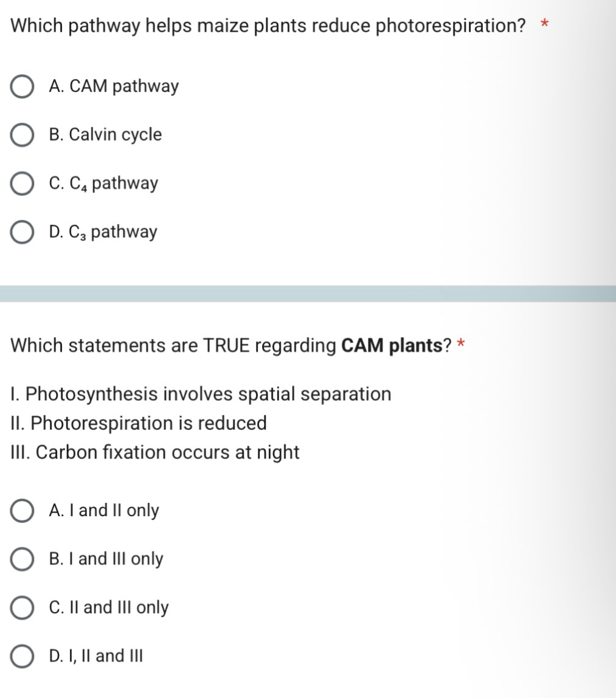Screen dimensions: 616x698
Task: Select the 'I and II only' radio button
Action: [22, 511]
